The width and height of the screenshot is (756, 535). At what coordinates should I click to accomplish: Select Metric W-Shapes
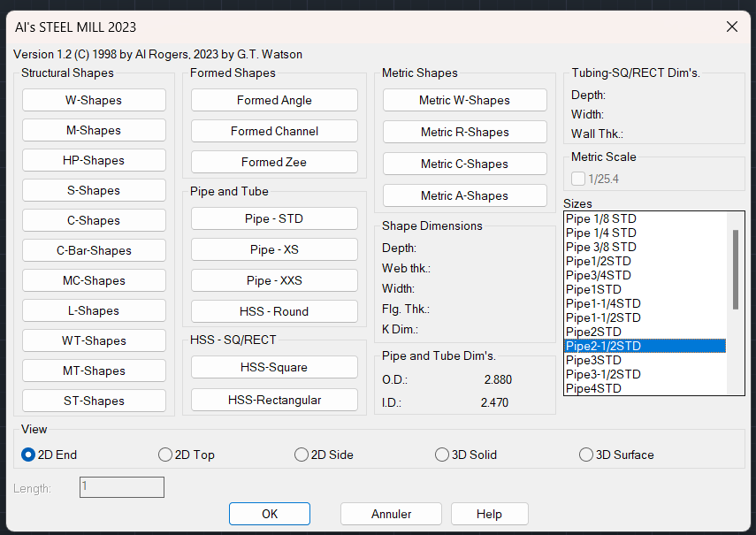point(464,100)
